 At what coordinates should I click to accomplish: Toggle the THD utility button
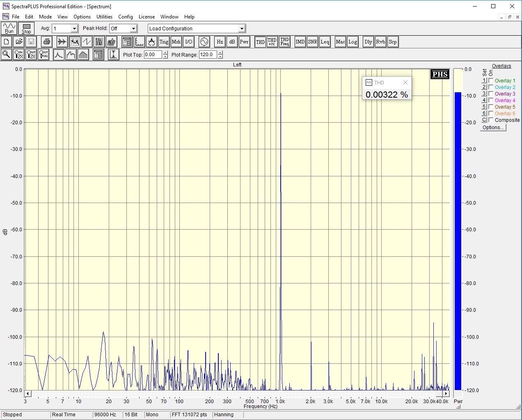click(x=260, y=42)
